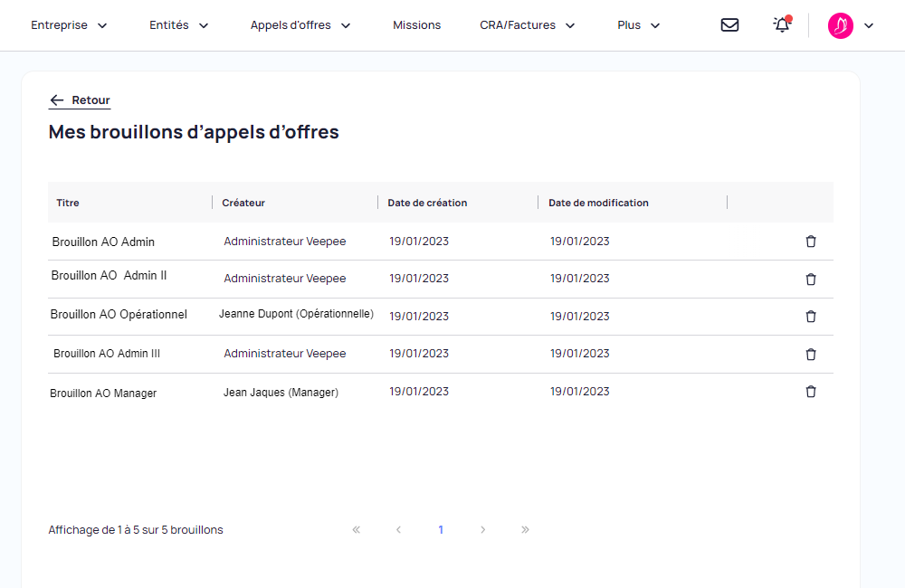Go to first page of drafts
Screen dimensions: 905x588
(356, 530)
